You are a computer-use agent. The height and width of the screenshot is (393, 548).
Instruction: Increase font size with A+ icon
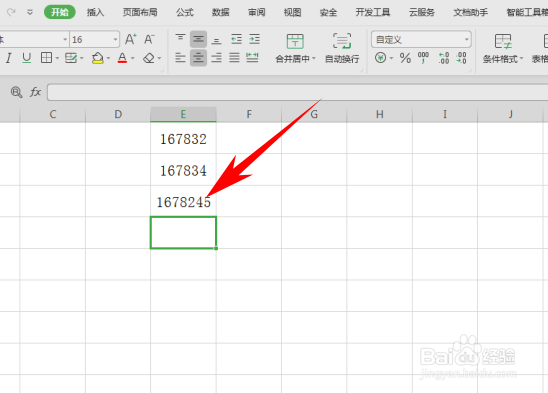[131, 39]
